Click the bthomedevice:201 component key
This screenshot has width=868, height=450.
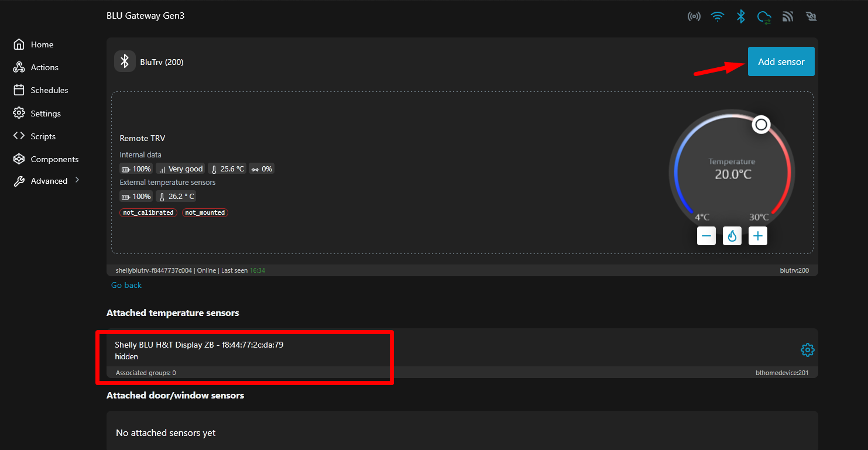(783, 373)
